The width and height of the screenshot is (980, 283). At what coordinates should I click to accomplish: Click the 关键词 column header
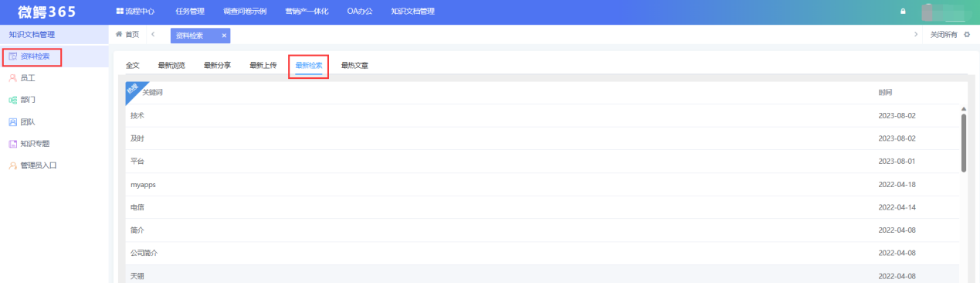click(153, 93)
